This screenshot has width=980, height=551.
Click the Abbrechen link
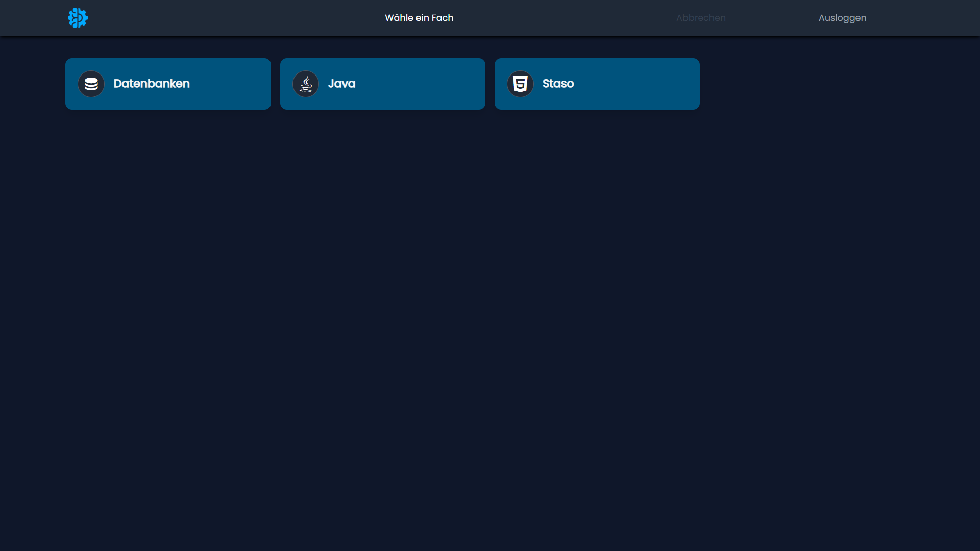point(701,18)
